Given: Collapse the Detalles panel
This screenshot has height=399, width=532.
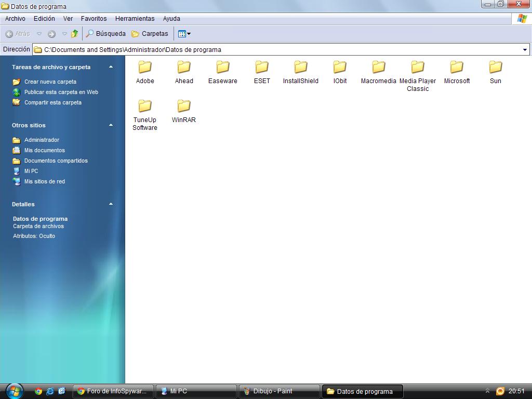Looking at the screenshot, I should coord(111,204).
